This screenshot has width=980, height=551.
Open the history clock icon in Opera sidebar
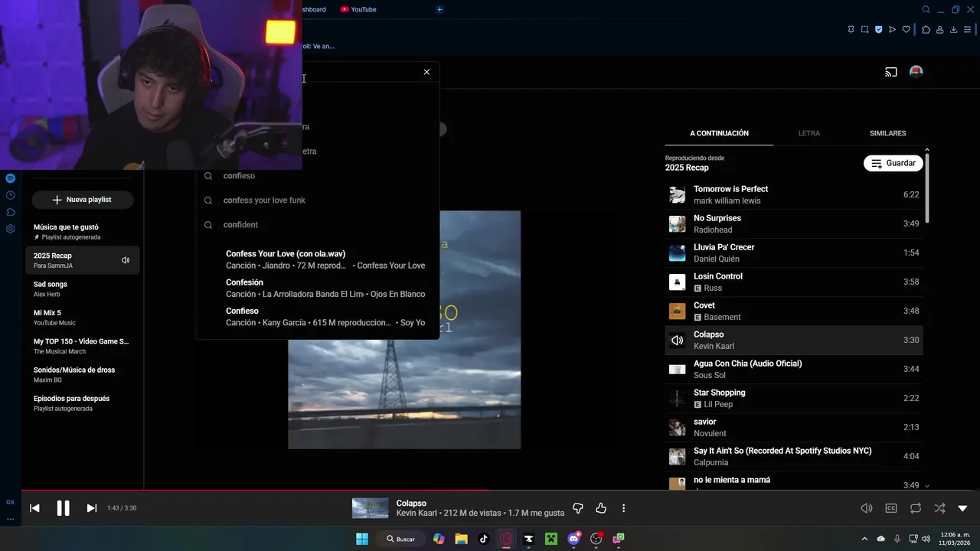pos(10,195)
